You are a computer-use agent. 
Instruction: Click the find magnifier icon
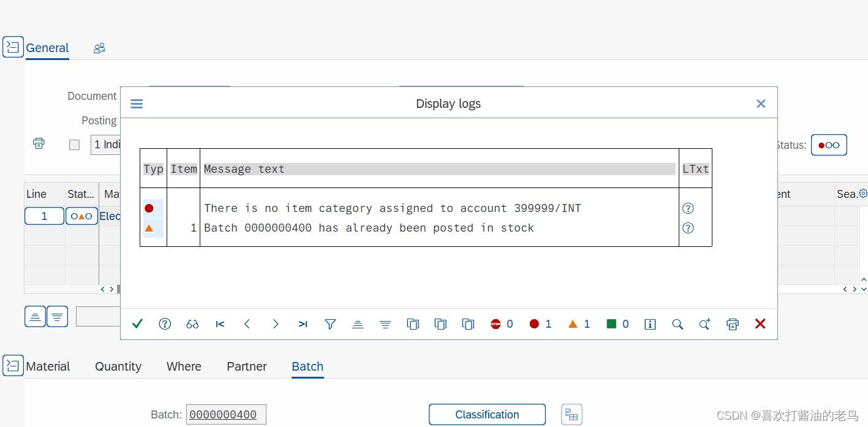[677, 323]
